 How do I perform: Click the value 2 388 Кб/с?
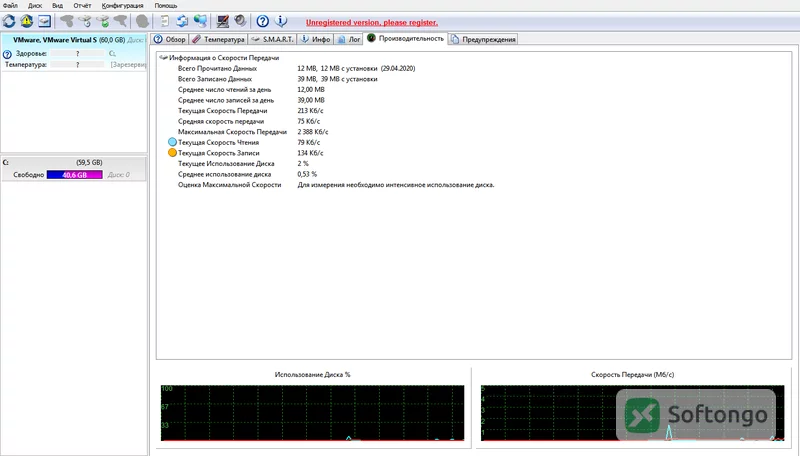pyautogui.click(x=313, y=132)
